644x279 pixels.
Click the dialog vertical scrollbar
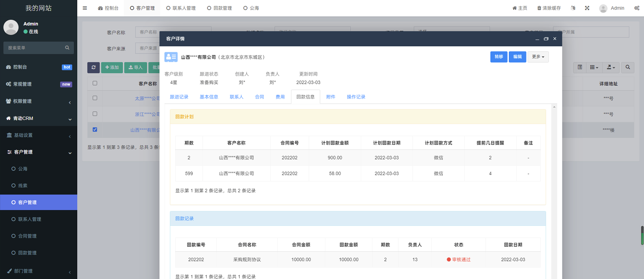[x=554, y=164]
